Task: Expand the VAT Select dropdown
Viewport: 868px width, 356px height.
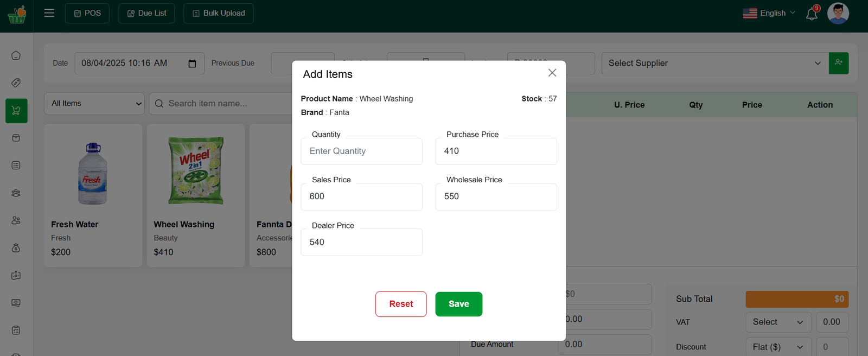Action: (x=778, y=322)
